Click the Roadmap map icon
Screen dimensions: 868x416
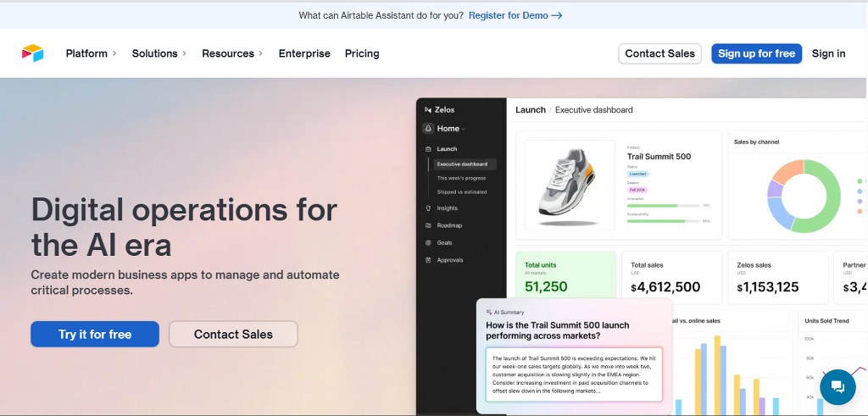[x=428, y=225]
